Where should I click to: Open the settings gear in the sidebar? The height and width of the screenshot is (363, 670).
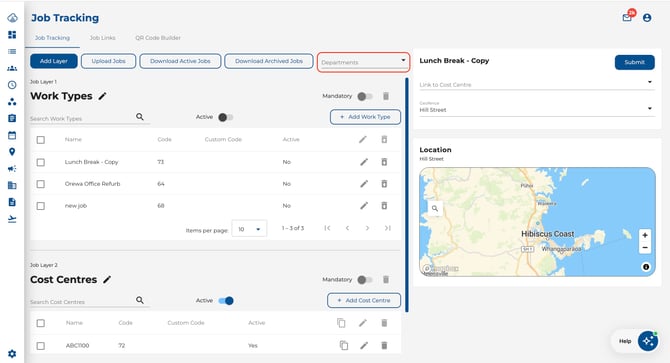tap(12, 354)
